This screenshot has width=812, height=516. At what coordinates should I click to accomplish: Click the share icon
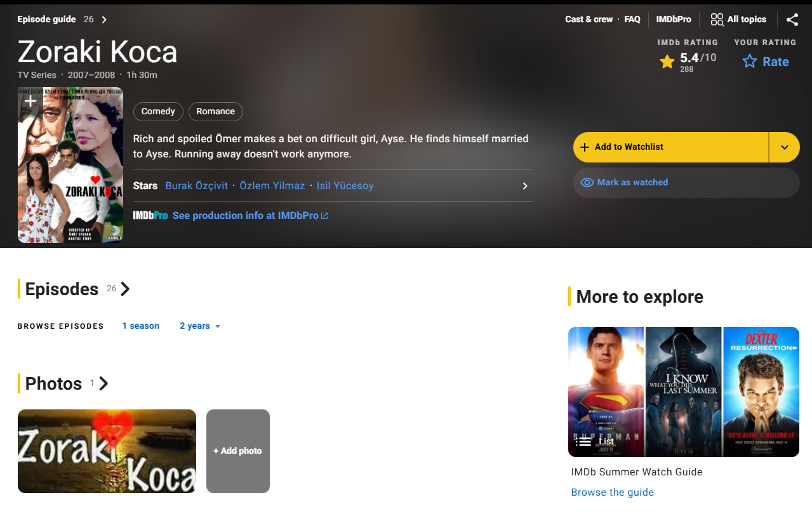click(792, 20)
